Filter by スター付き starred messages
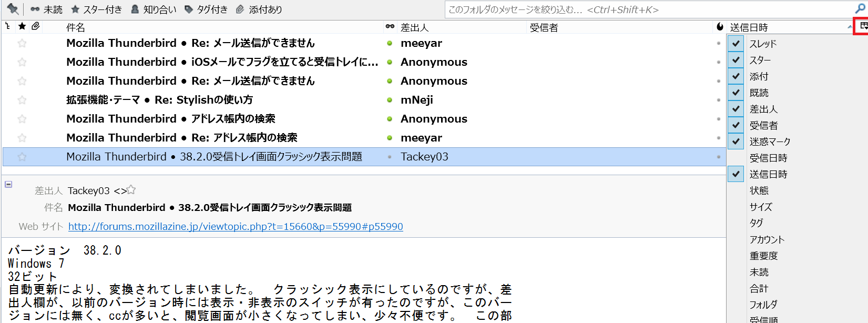 [x=96, y=9]
